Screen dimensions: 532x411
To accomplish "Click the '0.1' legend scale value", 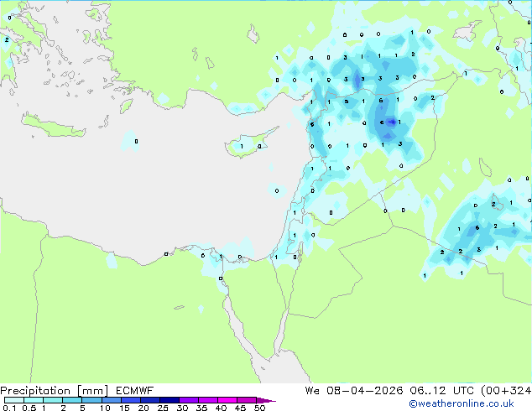I will [x=9, y=408].
